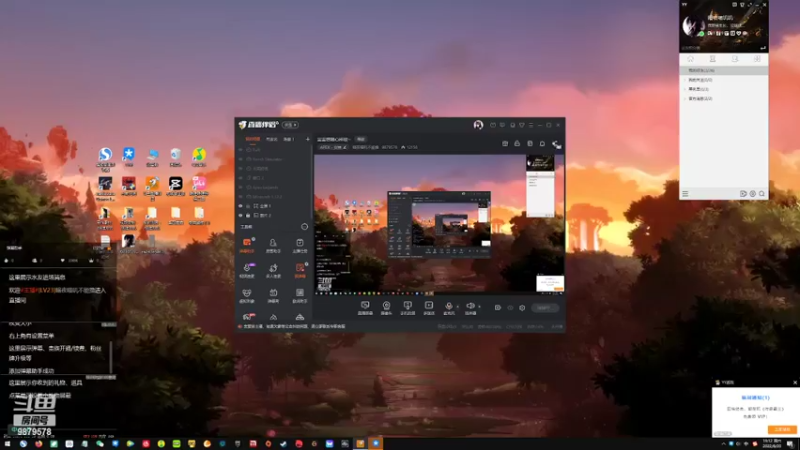Click the start streaming button at bottom right
The height and width of the screenshot is (450, 800).
coord(544,308)
